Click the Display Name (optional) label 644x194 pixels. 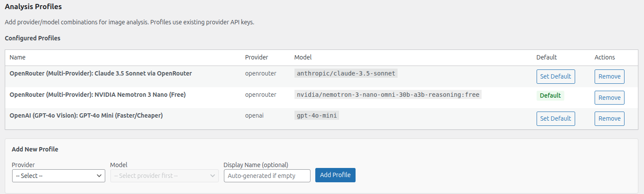[256, 165]
